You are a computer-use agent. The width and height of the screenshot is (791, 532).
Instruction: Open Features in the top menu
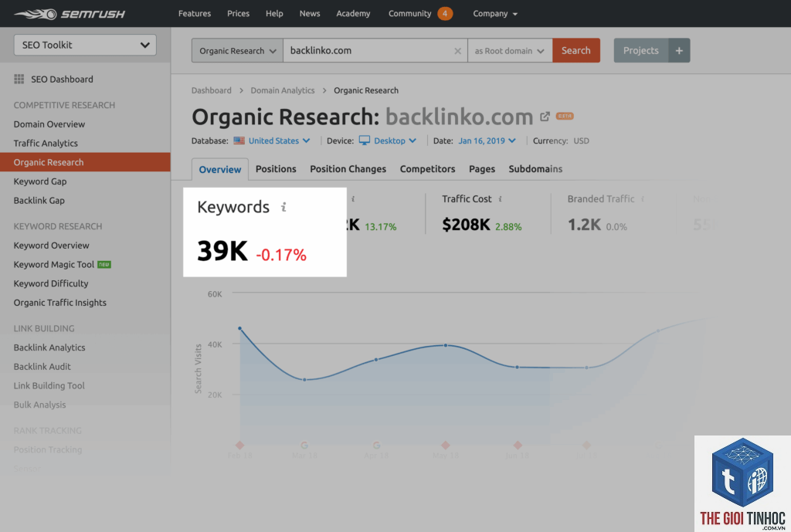(194, 14)
